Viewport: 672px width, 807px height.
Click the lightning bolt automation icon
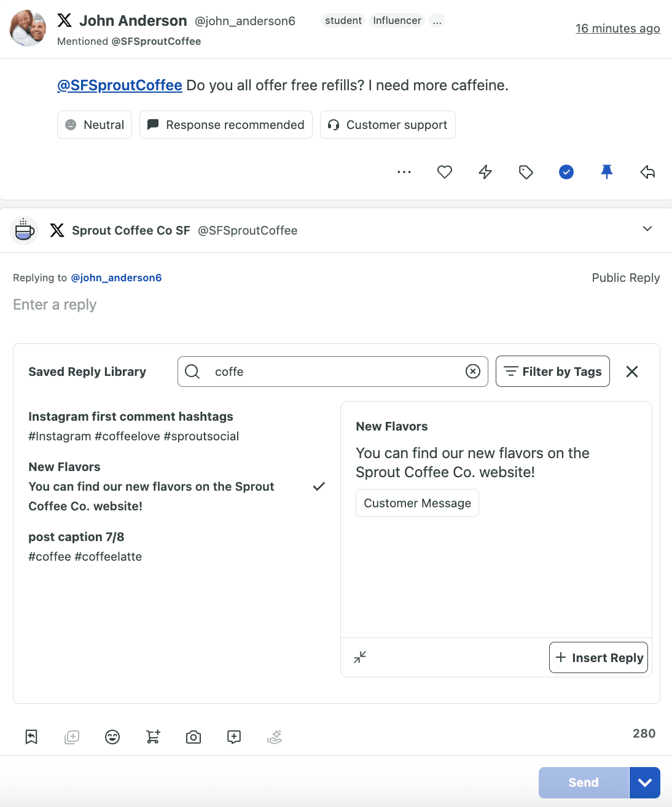coord(485,172)
